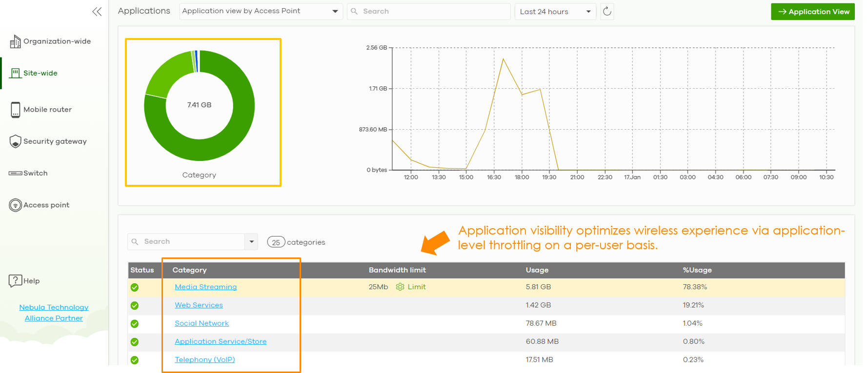Click the Switch icon in sidebar
This screenshot has width=868, height=373.
tap(15, 174)
